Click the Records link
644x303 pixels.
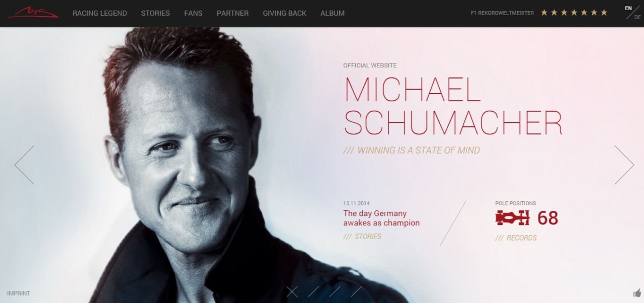click(516, 238)
